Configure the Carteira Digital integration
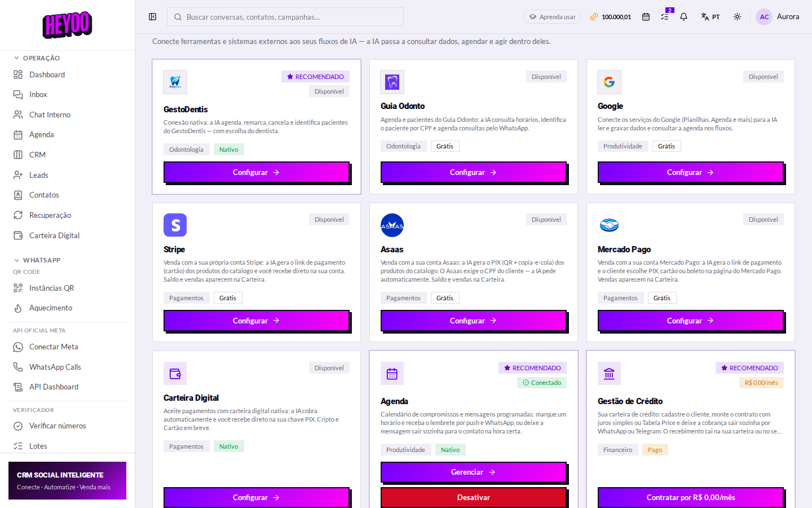Viewport: 812px width, 508px height. pyautogui.click(x=257, y=497)
